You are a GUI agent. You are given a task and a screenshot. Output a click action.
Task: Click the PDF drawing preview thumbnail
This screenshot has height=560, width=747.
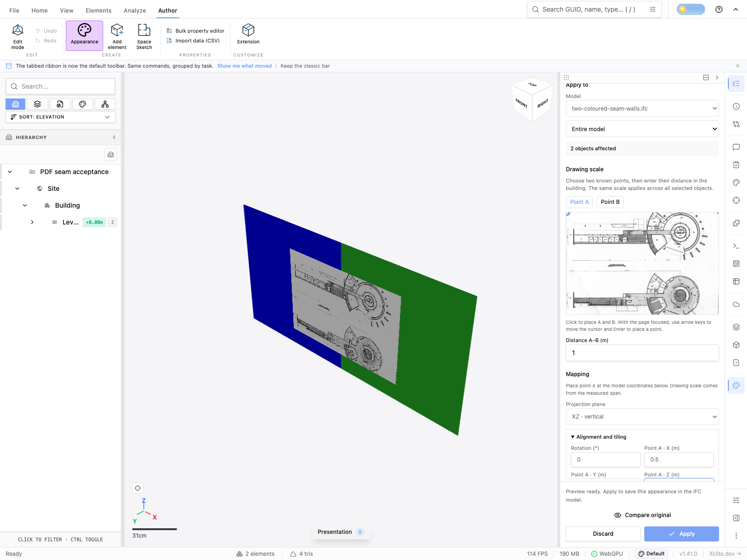click(642, 263)
